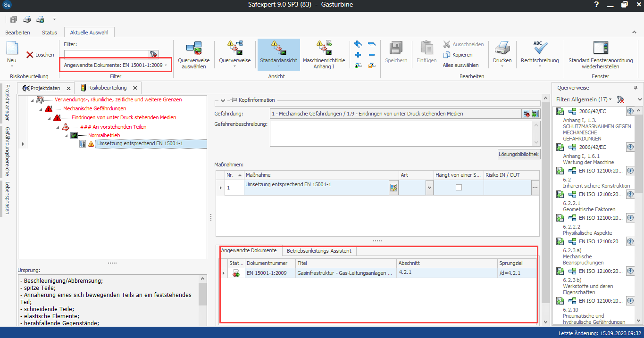Toggle the 'Hängt von einer S...' checkbox

point(459,187)
